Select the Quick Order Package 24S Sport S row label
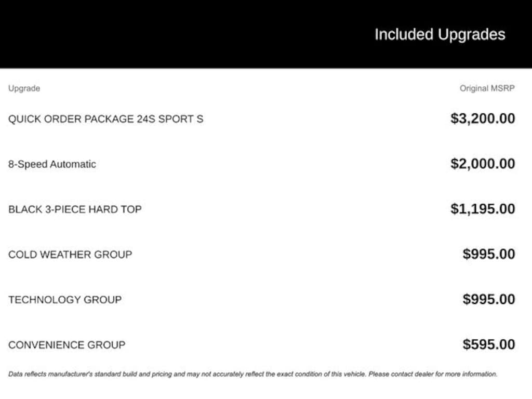This screenshot has height=399, width=532. click(x=105, y=119)
